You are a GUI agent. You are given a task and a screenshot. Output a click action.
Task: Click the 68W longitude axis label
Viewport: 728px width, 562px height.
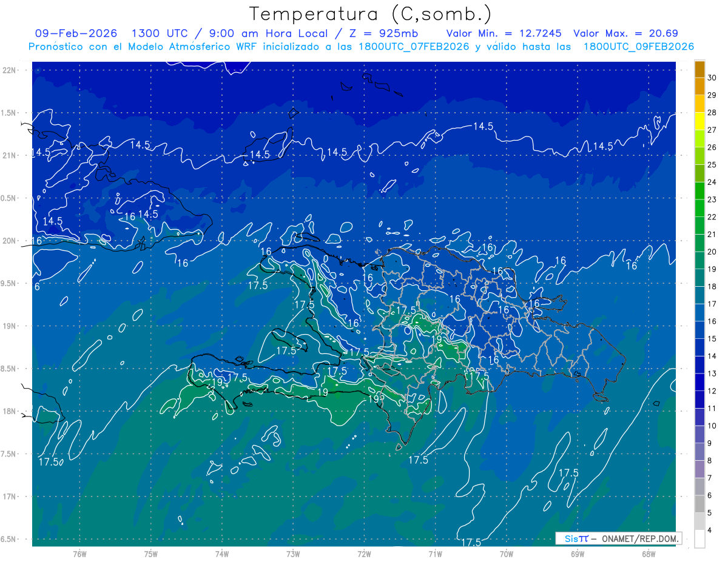[x=649, y=554]
